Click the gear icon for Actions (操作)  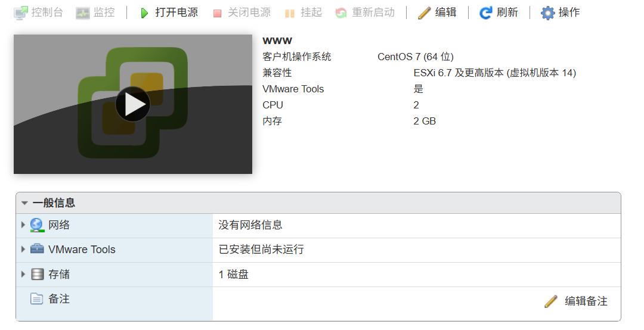click(547, 13)
